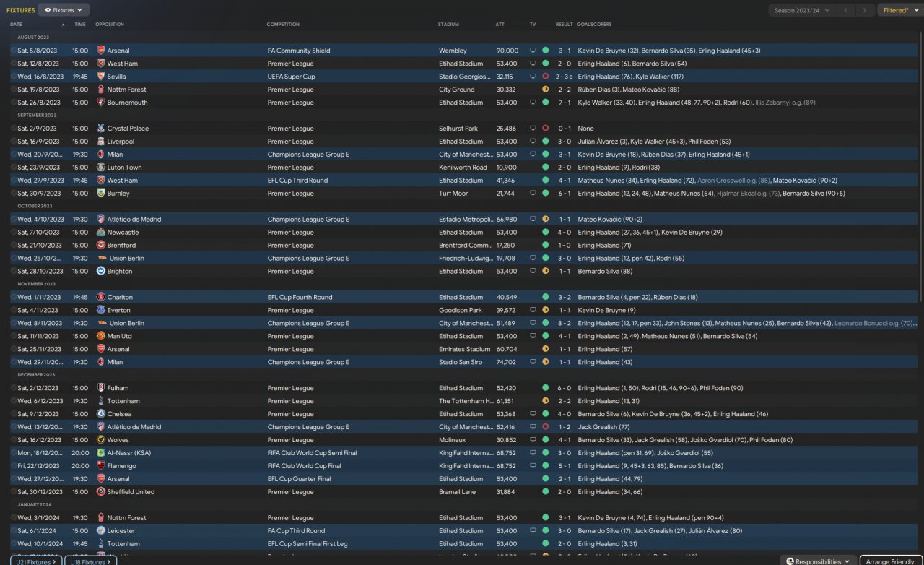Click the Crystal Palace club badge
Viewport: 924px width, 565px height.
pyautogui.click(x=101, y=129)
